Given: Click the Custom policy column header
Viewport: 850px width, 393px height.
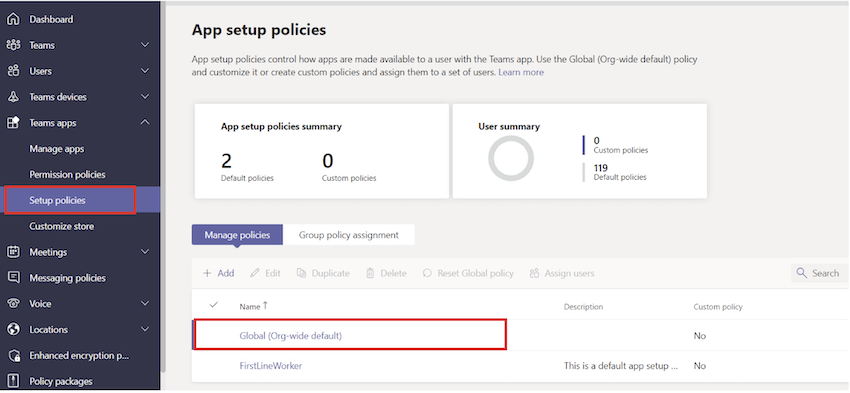Looking at the screenshot, I should click(718, 307).
